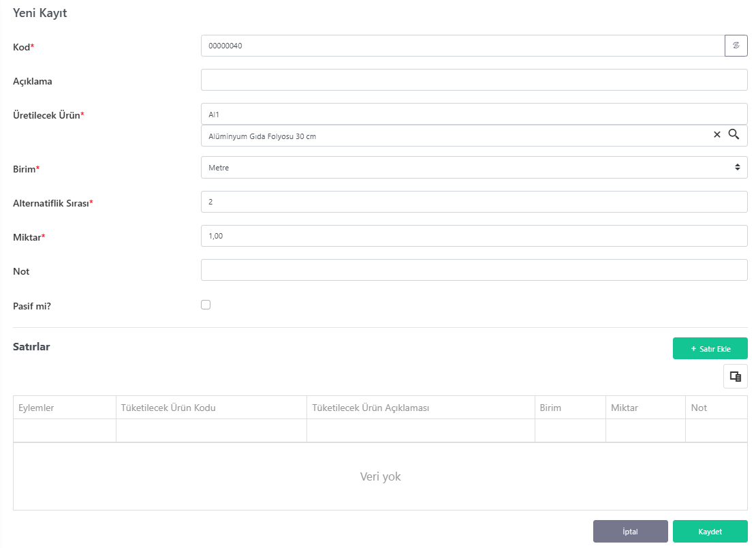Click the column chooser icon above table

tap(736, 376)
